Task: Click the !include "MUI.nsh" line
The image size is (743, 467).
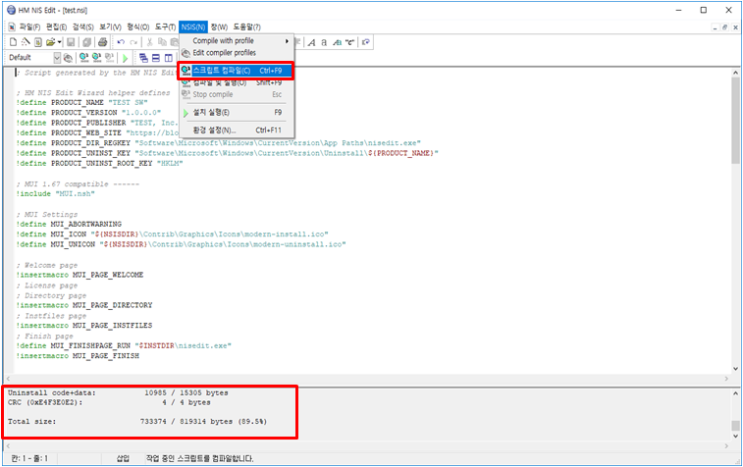Action: [x=55, y=194]
